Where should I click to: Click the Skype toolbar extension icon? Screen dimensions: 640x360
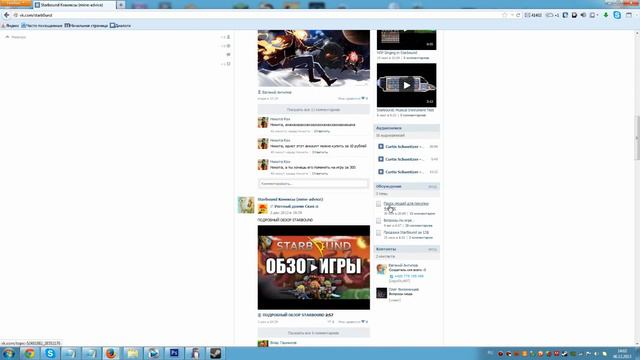tap(617, 15)
